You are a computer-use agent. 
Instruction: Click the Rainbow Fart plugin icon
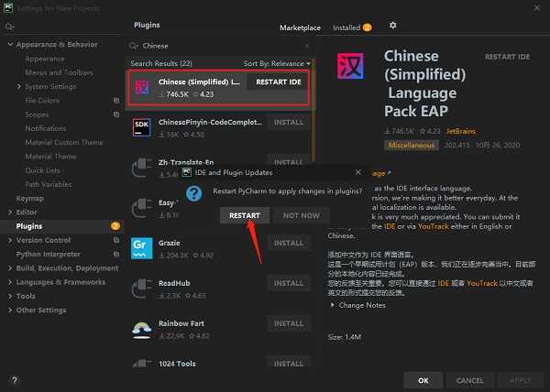[142, 330]
